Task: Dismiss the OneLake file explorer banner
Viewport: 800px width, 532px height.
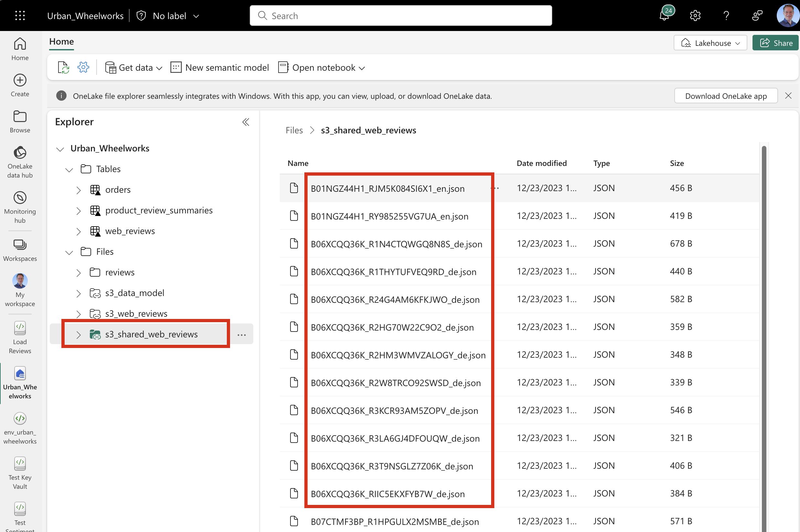Action: point(788,96)
